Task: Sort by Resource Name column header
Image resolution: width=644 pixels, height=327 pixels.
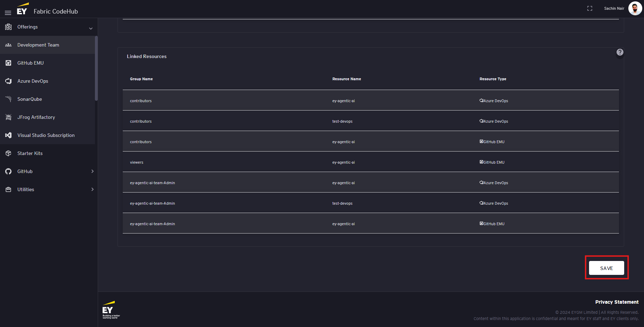Action: click(x=346, y=79)
